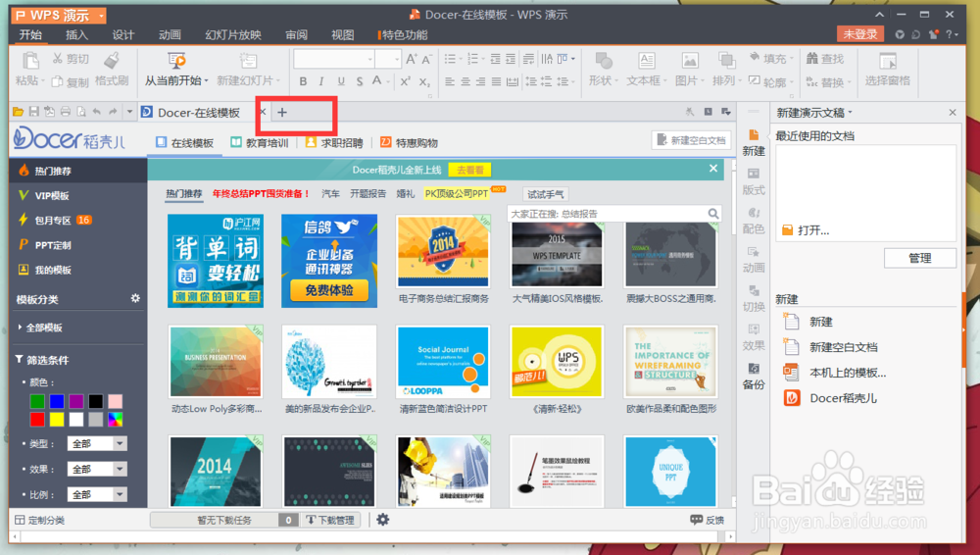Click the Find (查找) tool
Screen dimensions: 980x555
click(825, 59)
